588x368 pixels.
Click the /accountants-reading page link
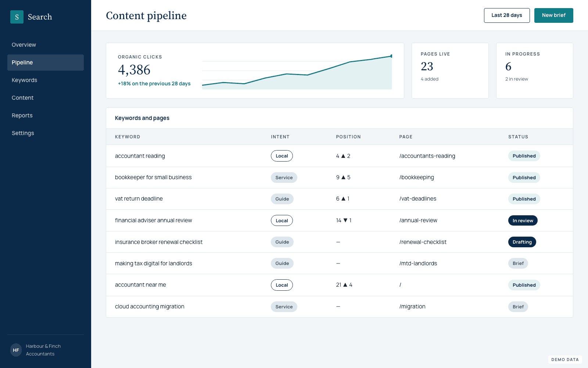pos(427,156)
